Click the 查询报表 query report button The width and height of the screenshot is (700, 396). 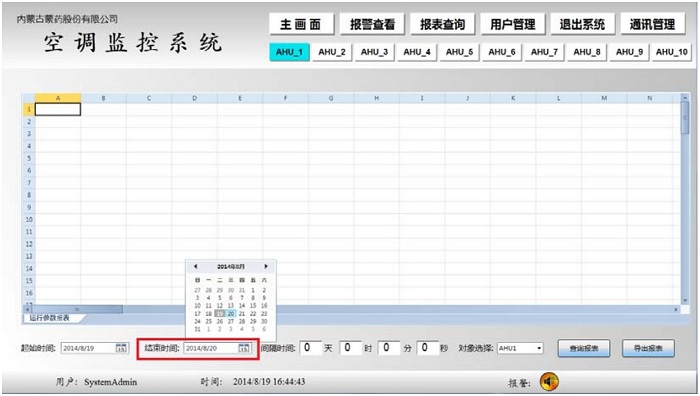[x=583, y=348]
